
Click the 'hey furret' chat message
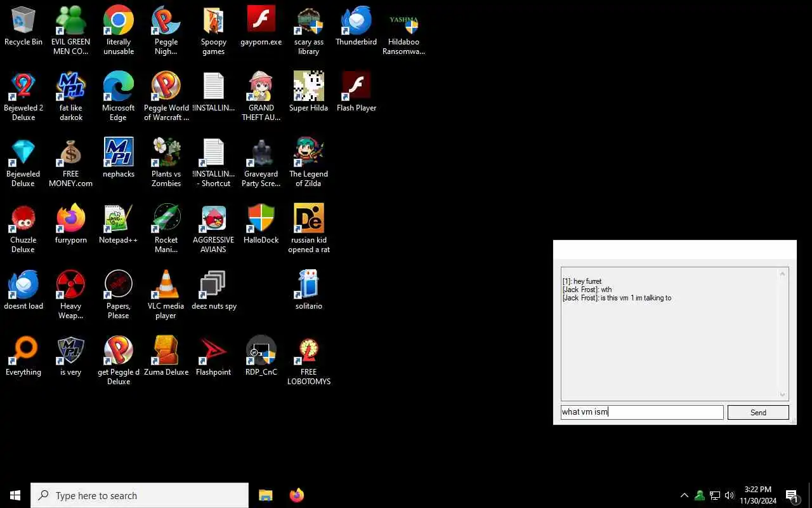[x=582, y=281]
